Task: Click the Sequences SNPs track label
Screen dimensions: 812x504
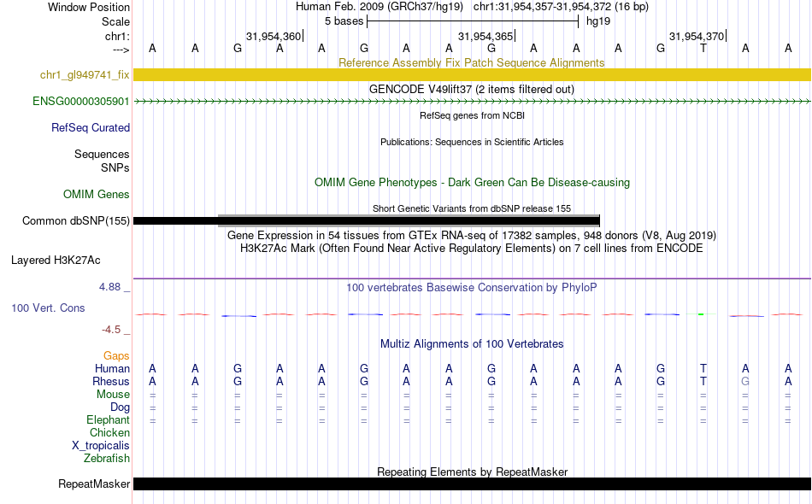Action: (x=102, y=161)
